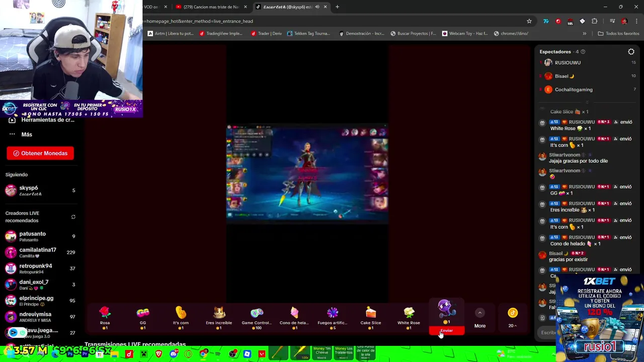Open Minecraft icon in taskbar
The width and height of the screenshot is (644, 362).
click(x=144, y=354)
